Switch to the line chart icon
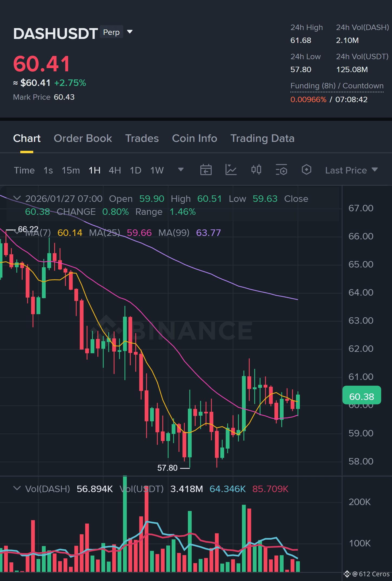 point(231,170)
